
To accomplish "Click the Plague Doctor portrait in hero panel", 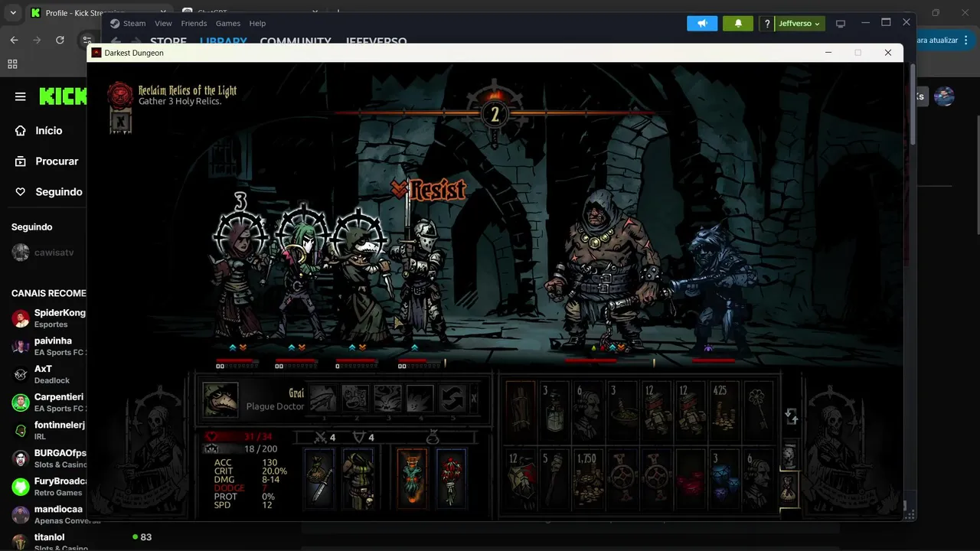I will click(220, 399).
